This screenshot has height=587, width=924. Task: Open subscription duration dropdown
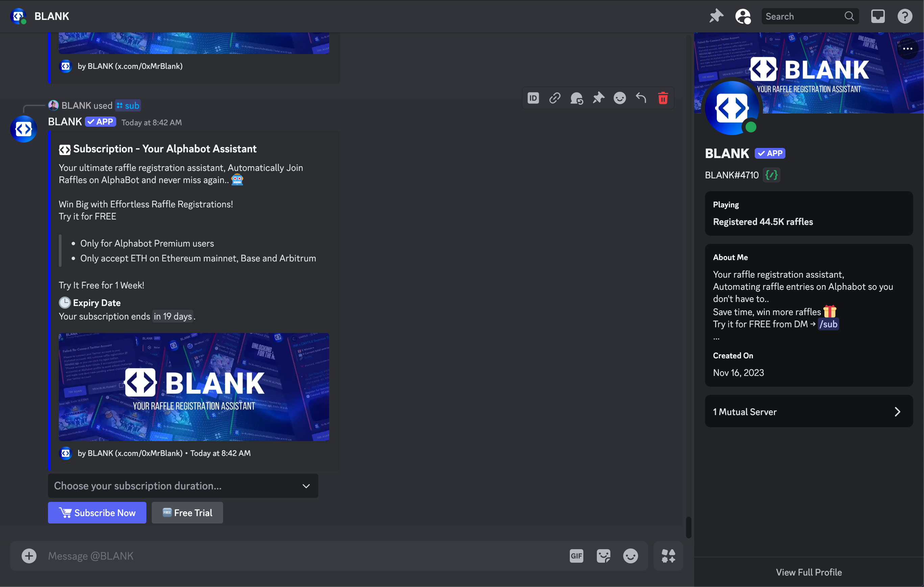[183, 486]
